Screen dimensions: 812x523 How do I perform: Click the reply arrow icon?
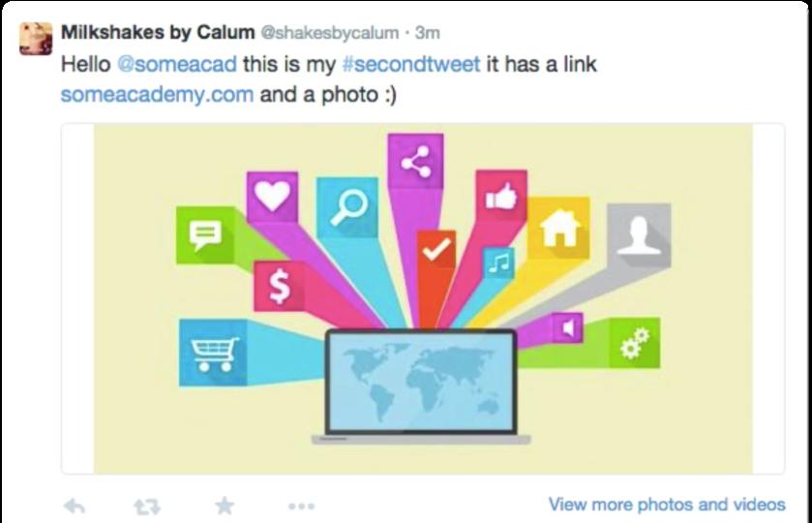75,506
